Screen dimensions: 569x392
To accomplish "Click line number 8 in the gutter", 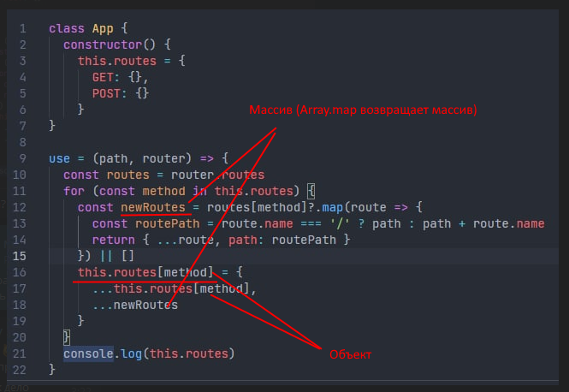I will coord(23,142).
